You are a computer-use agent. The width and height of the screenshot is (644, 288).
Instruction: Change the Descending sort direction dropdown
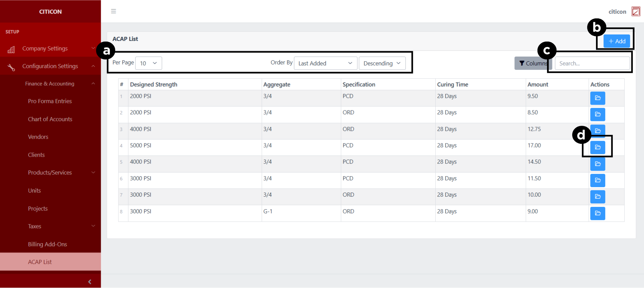point(382,63)
